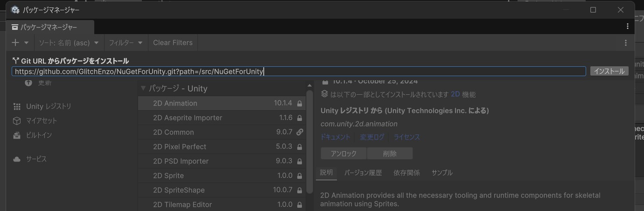Click the Clear Filters button
The image size is (644, 211).
(173, 42)
